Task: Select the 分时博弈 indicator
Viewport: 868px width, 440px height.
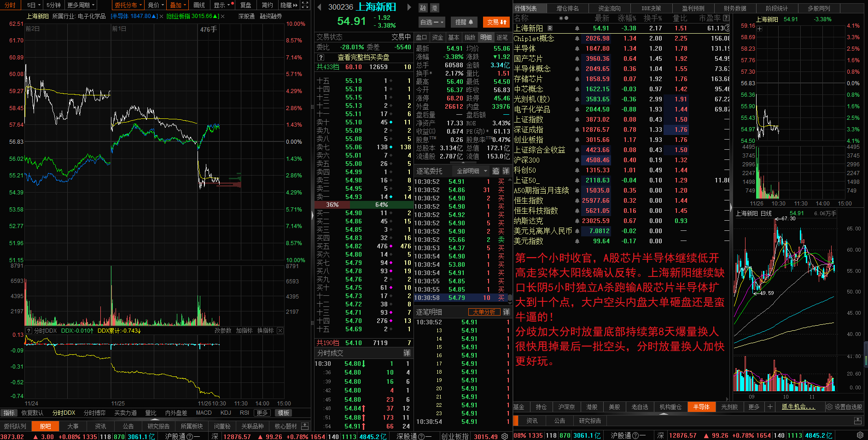Action: 94,413
